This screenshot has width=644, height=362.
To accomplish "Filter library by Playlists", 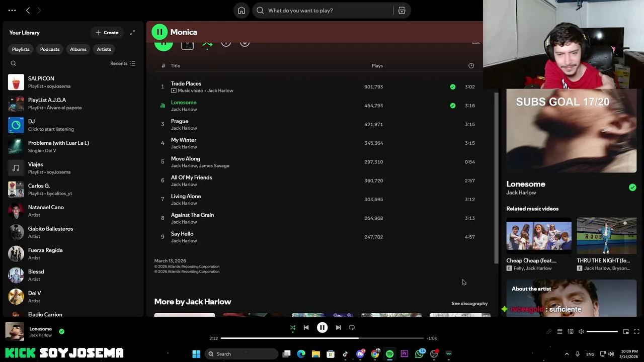I will tap(21, 49).
